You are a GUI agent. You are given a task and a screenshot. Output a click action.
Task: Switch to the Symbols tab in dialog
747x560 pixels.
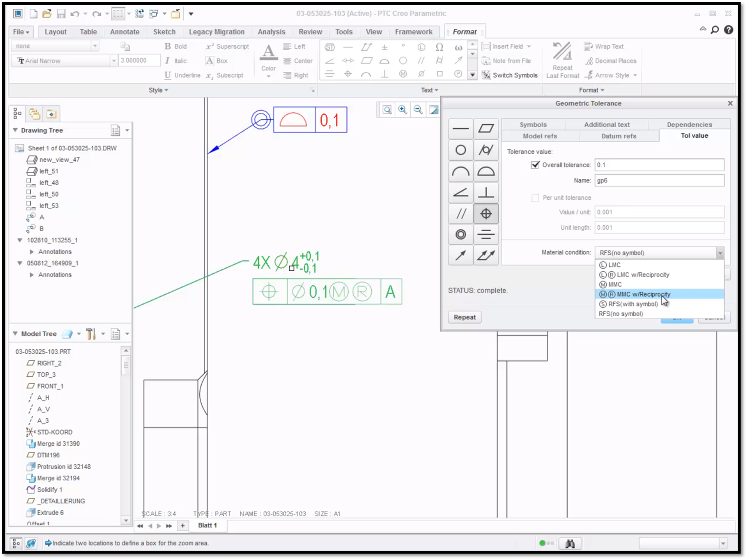tap(533, 125)
